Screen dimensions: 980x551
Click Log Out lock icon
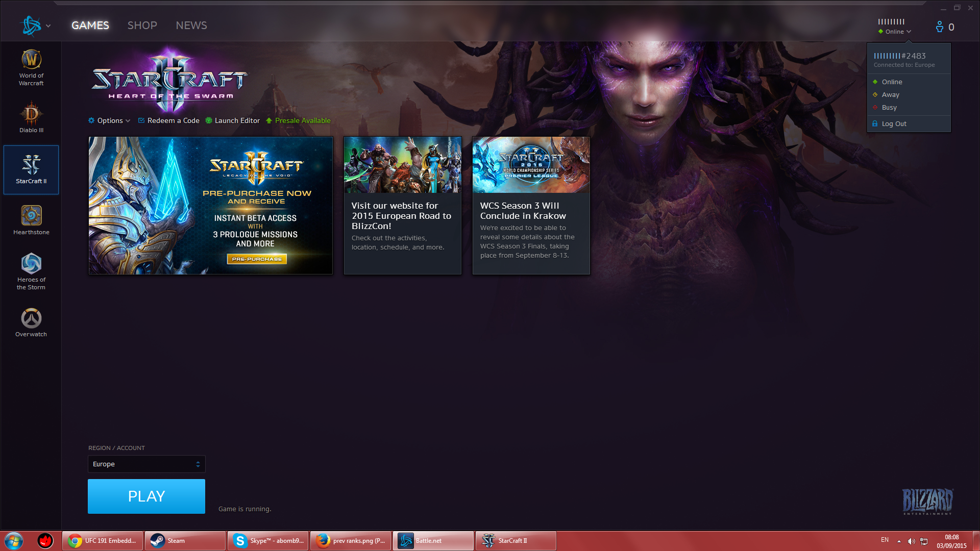(875, 123)
